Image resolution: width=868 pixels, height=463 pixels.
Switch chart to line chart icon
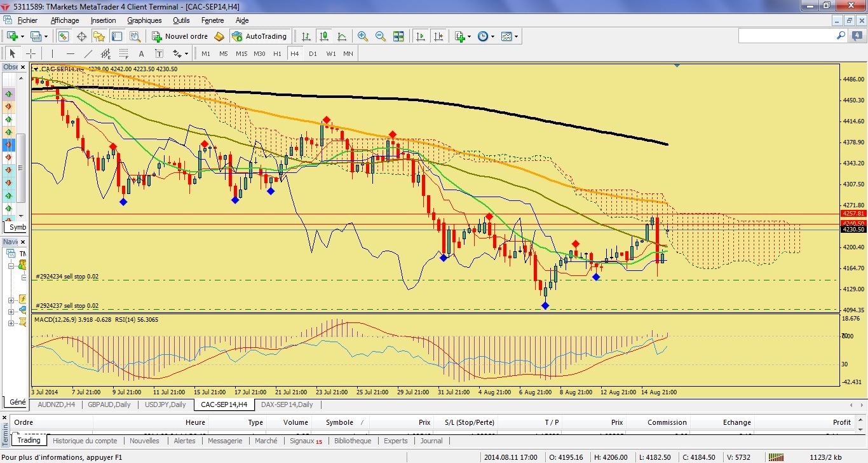point(342,36)
